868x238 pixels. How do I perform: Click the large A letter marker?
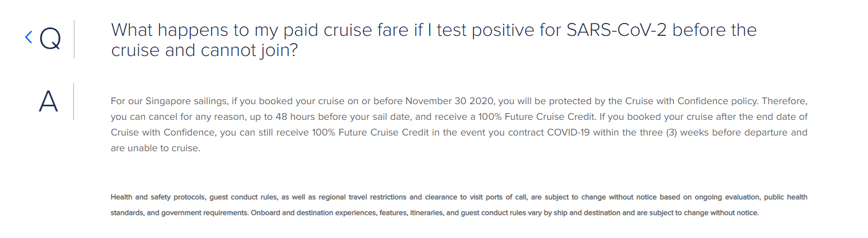coord(49,101)
